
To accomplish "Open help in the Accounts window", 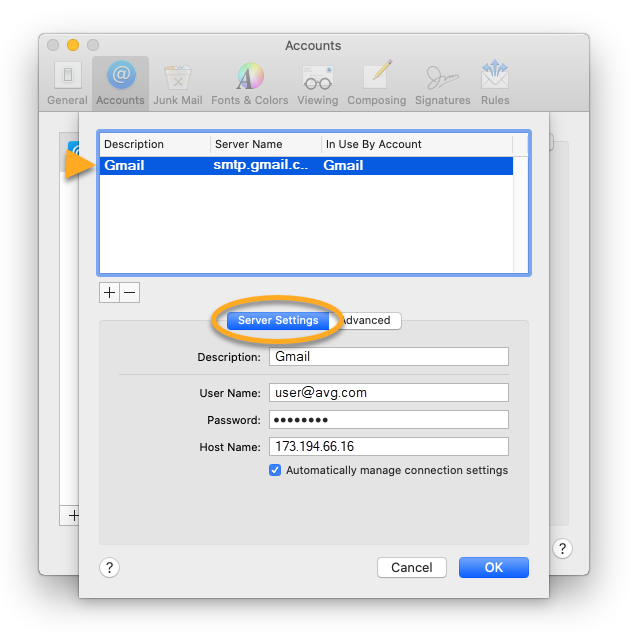I will (563, 549).
